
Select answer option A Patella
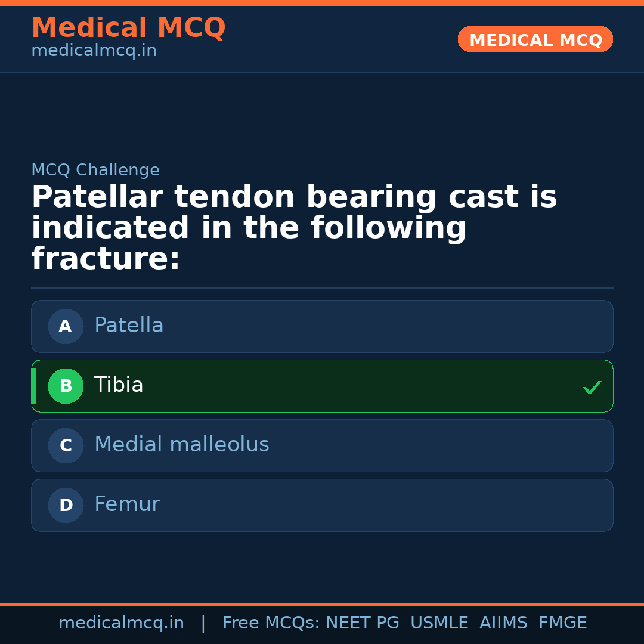322,326
